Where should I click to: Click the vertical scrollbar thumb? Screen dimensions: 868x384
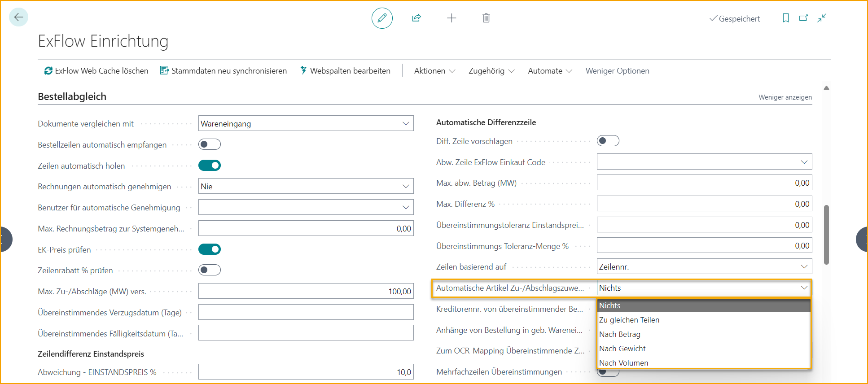(826, 235)
